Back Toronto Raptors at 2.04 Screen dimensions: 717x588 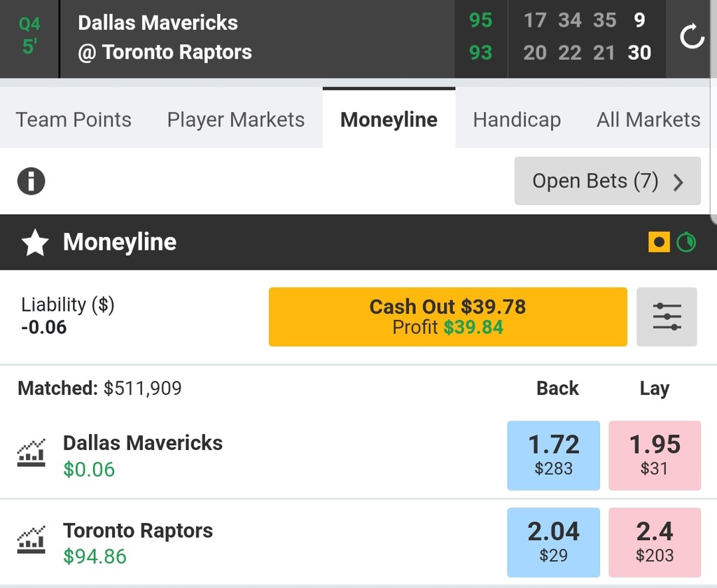tap(553, 542)
